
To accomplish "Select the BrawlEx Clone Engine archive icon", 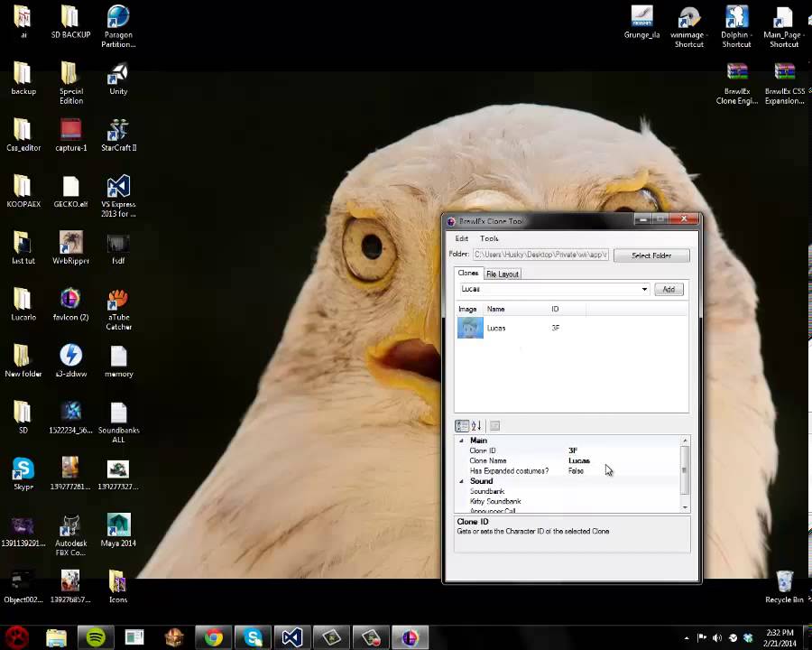I will point(737,83).
